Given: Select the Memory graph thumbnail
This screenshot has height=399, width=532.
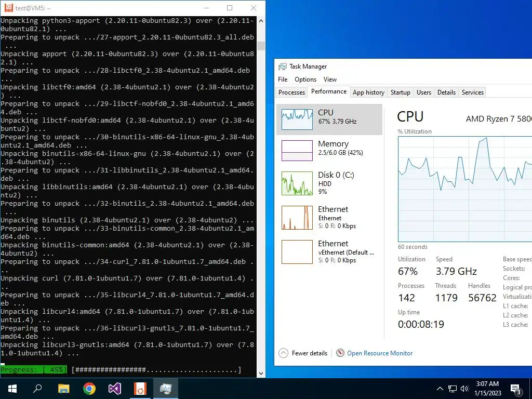Looking at the screenshot, I should pos(297,151).
